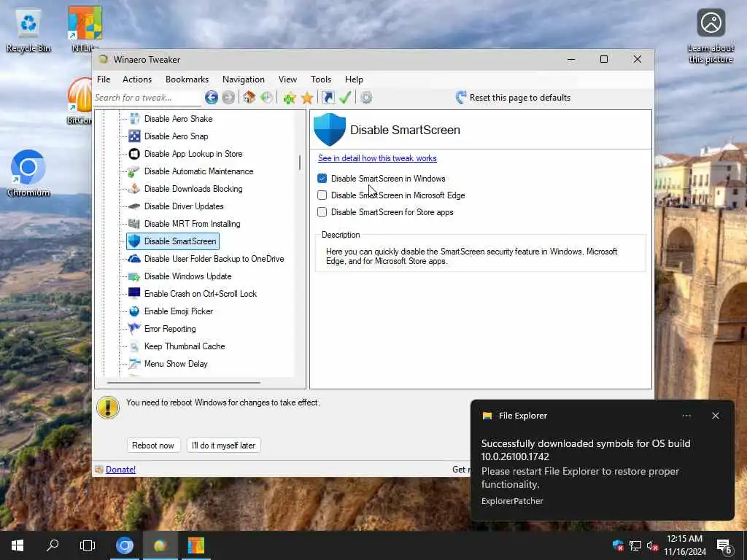This screenshot has width=747, height=560.
Task: Click the Enable Emoji Picker icon
Action: tap(134, 311)
